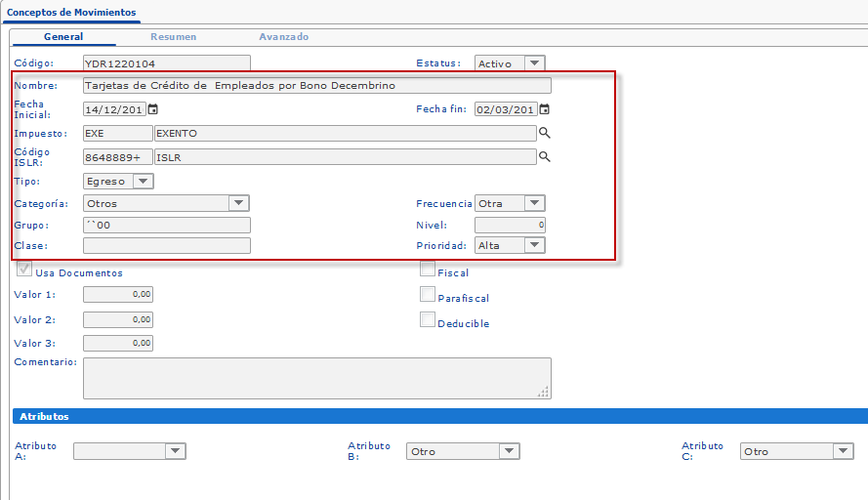Click the Fecha fin date field
This screenshot has width=868, height=500.
pyautogui.click(x=506, y=109)
